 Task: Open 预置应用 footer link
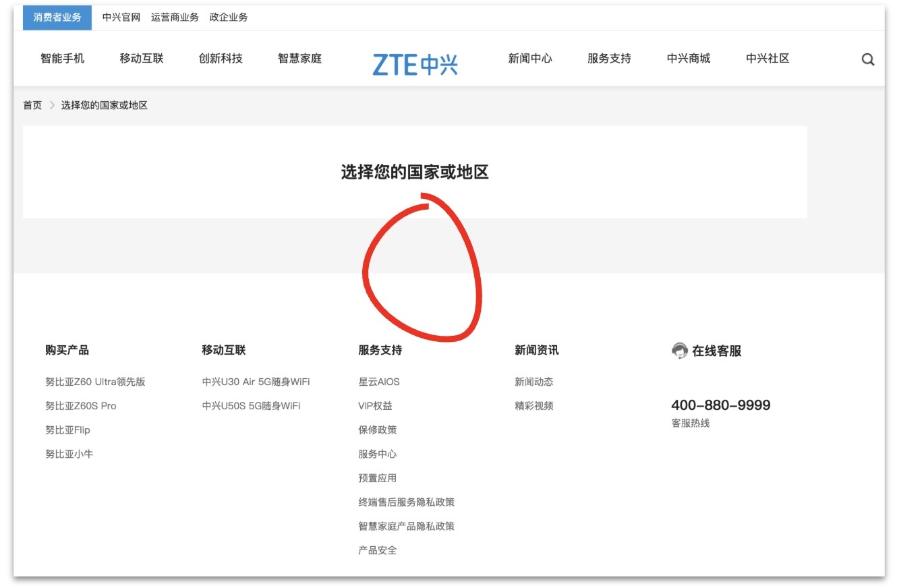(x=378, y=478)
